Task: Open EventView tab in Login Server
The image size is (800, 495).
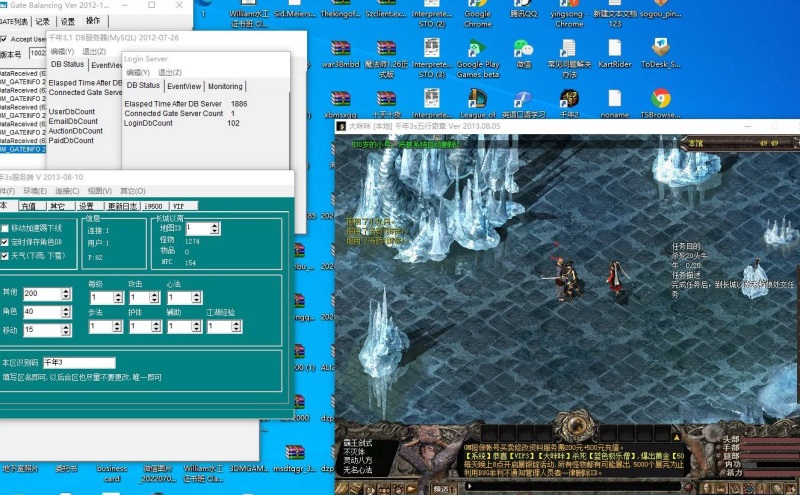Action: (x=184, y=86)
